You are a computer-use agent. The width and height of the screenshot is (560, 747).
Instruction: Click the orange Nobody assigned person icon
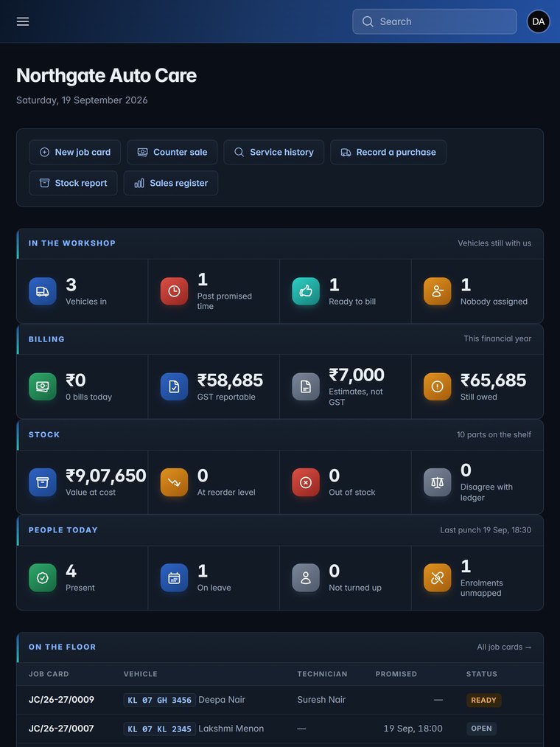point(437,291)
